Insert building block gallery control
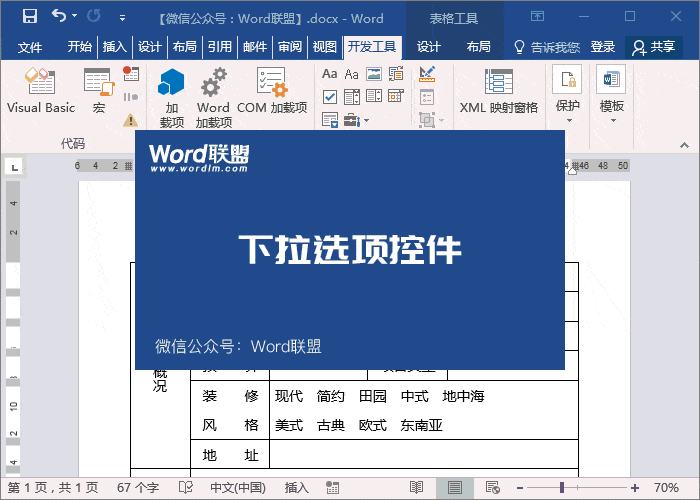 tap(396, 74)
